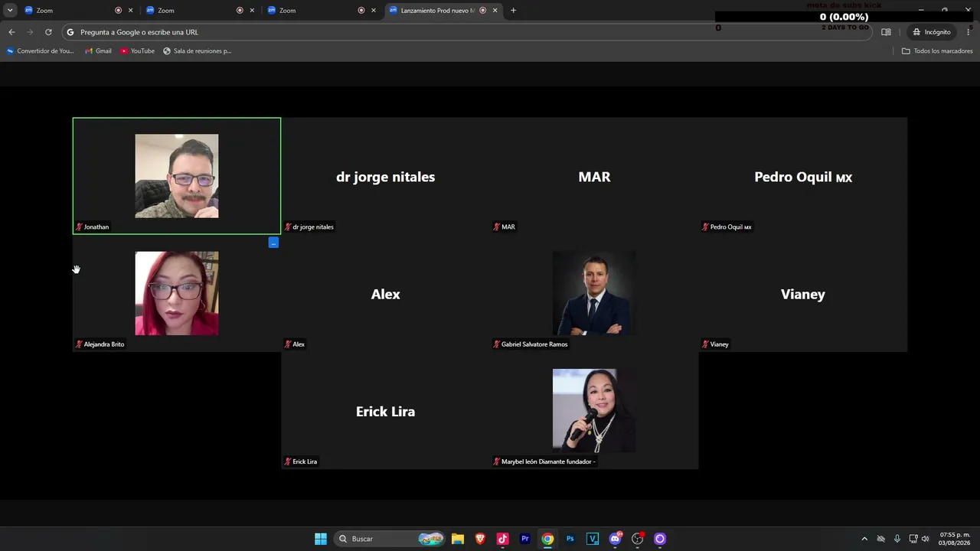980x551 pixels.
Task: Click the volume speaker tray icon
Action: click(926, 539)
